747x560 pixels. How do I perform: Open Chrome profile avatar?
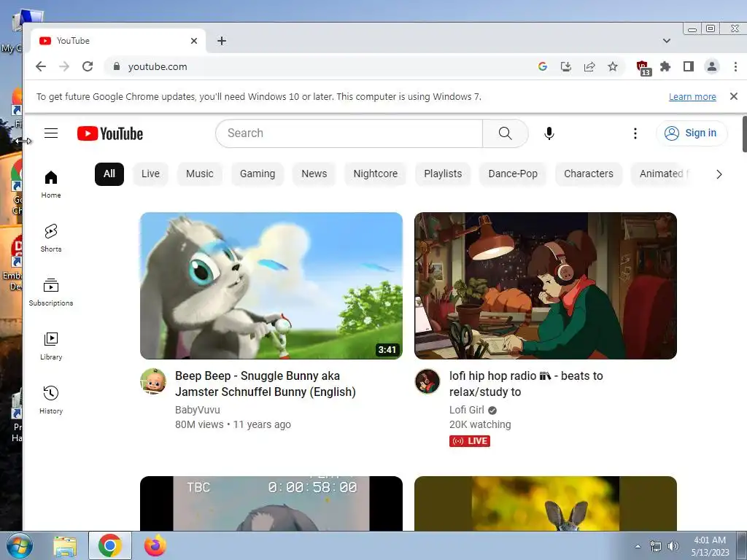[x=712, y=66]
